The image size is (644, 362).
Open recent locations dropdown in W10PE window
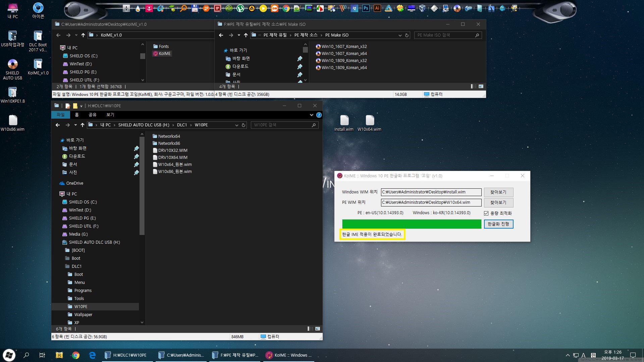click(x=75, y=125)
